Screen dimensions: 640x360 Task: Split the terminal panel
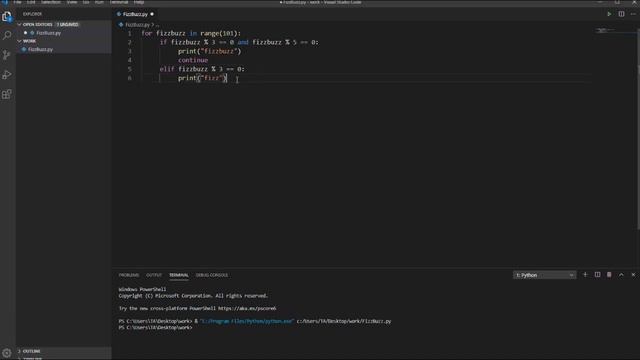(597, 275)
